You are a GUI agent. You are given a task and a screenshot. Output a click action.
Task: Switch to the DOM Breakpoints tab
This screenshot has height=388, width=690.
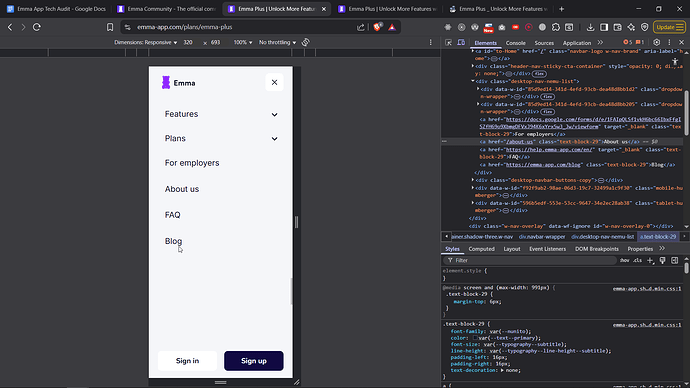[597, 249]
